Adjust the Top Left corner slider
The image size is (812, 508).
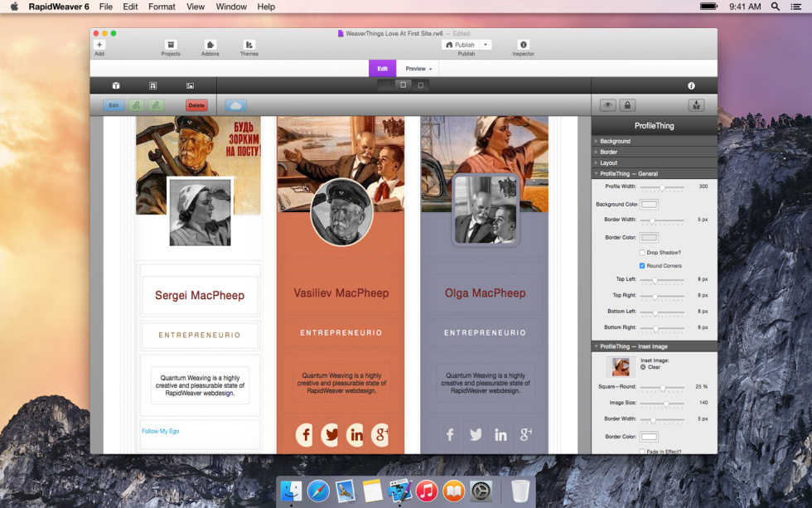pyautogui.click(x=662, y=279)
